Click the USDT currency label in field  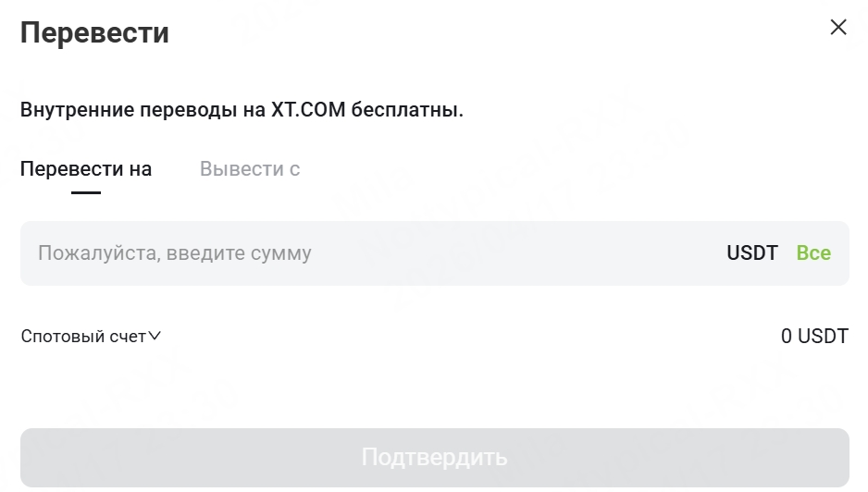pos(751,252)
